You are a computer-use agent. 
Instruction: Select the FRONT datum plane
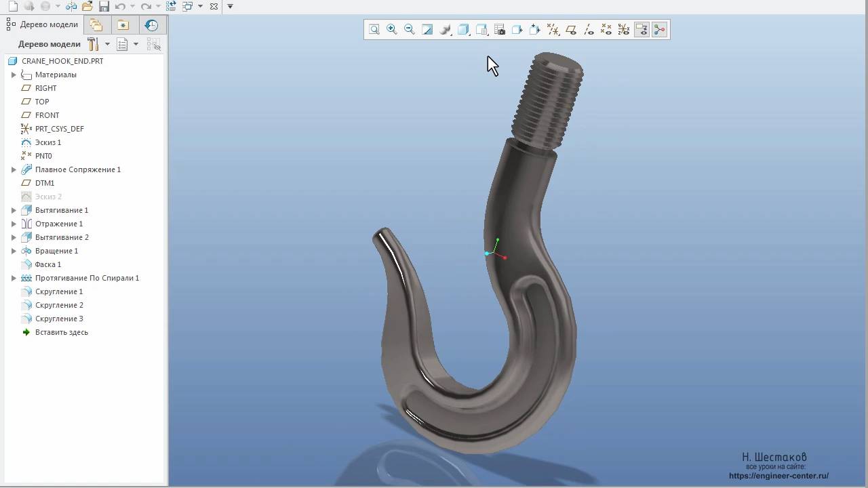pyautogui.click(x=47, y=115)
